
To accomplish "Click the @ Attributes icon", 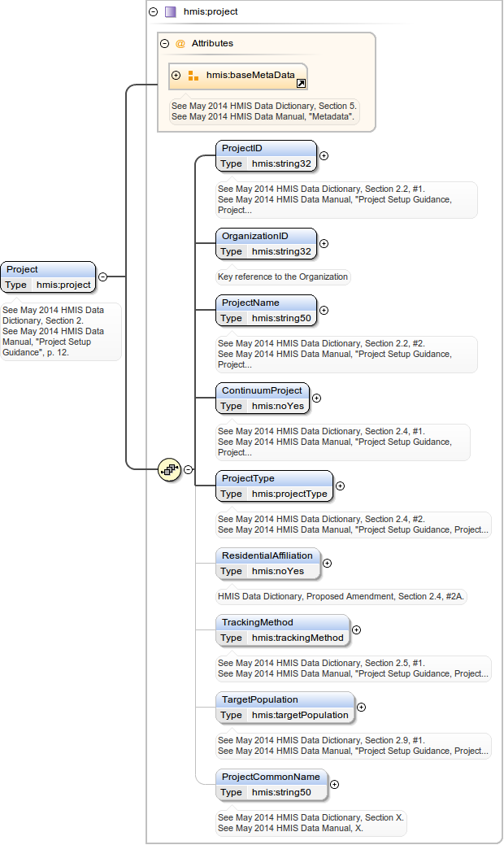I will click(x=180, y=44).
